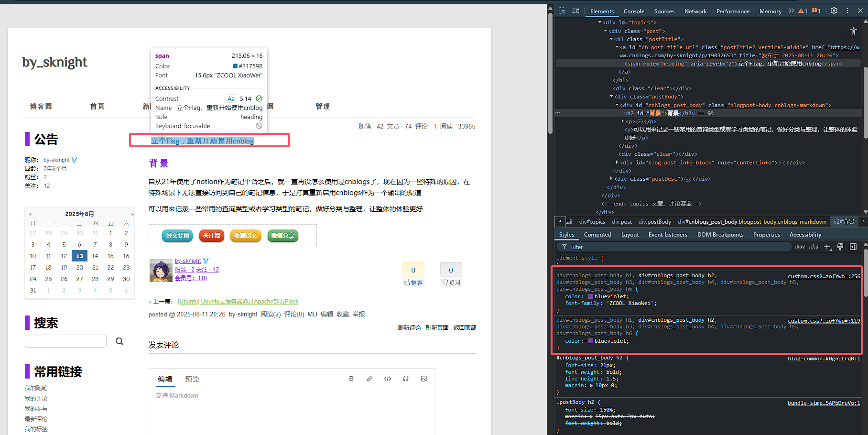Click the comment editor Bold icon
The height and width of the screenshot is (435, 868).
(x=351, y=379)
